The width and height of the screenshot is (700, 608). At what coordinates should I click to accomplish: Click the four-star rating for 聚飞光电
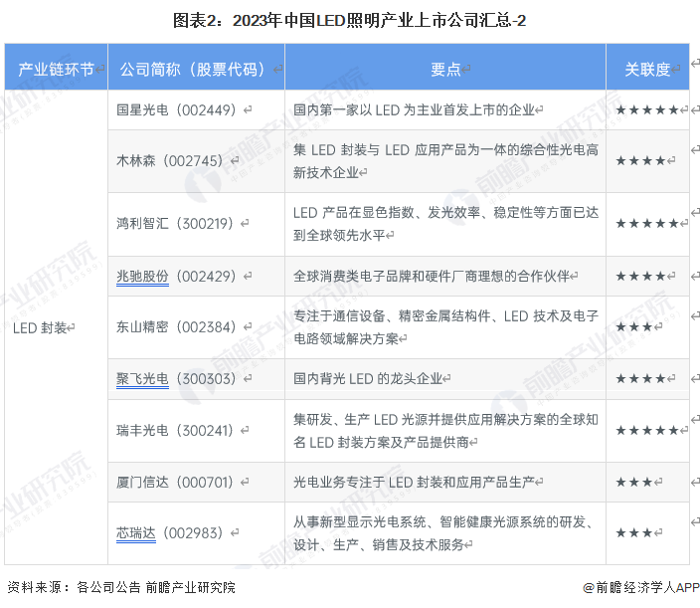[x=641, y=379]
